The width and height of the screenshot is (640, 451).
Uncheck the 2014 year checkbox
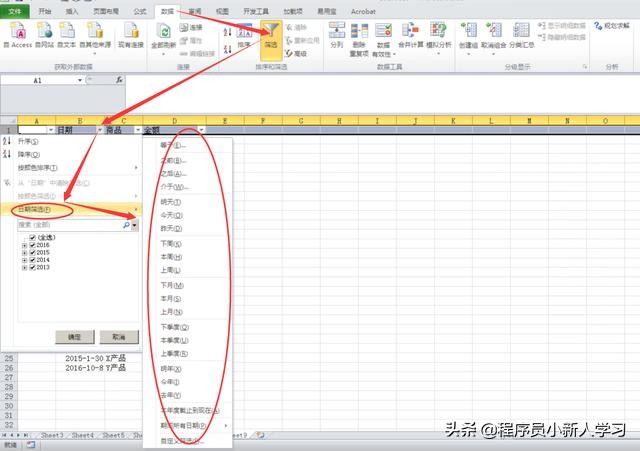pyautogui.click(x=33, y=260)
